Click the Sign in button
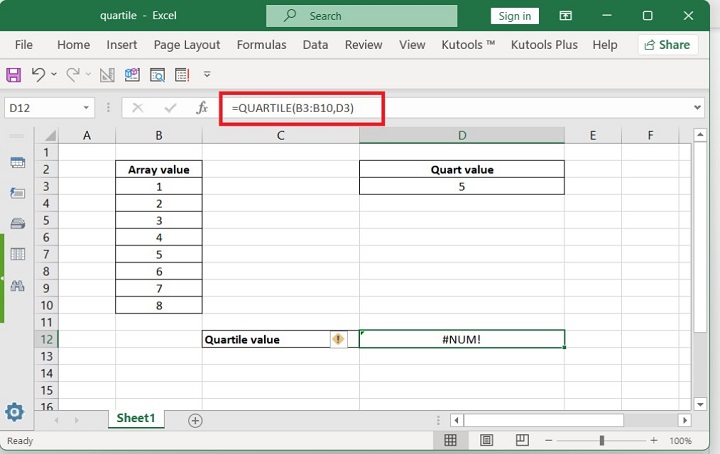Screen dimensions: 720x454 pyautogui.click(x=515, y=16)
